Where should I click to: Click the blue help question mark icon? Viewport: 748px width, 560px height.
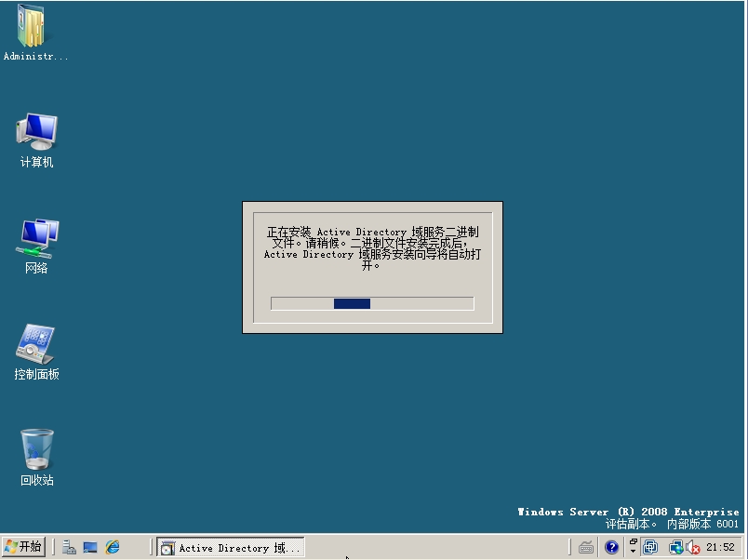(x=611, y=548)
